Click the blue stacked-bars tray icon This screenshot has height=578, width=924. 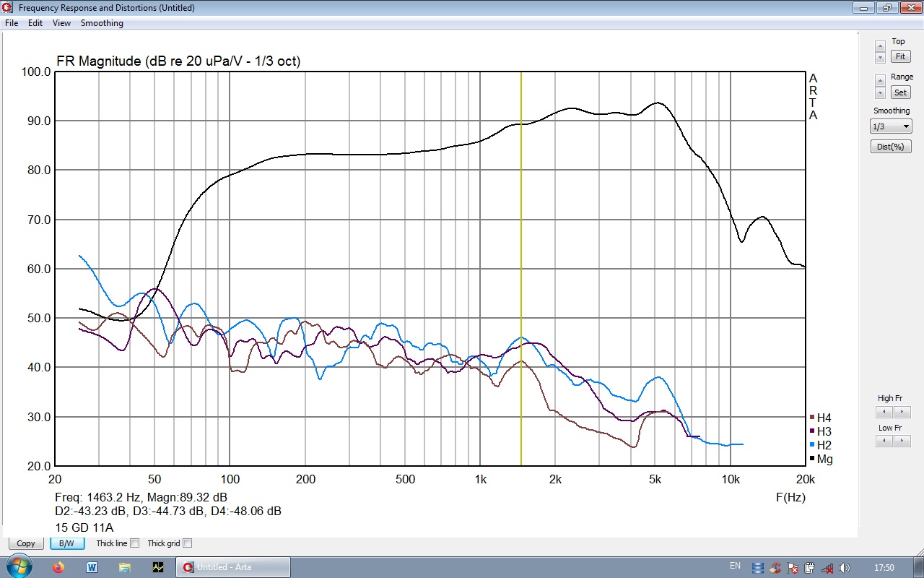(758, 567)
